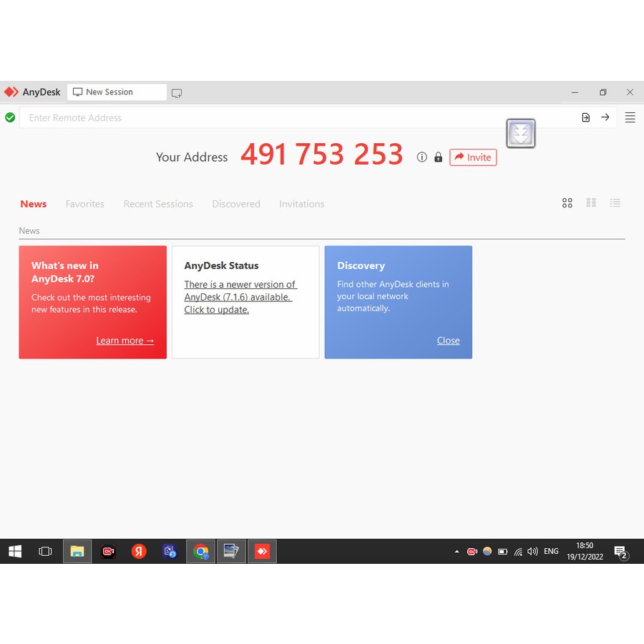Click the AnyDesk taskbar icon

click(262, 551)
